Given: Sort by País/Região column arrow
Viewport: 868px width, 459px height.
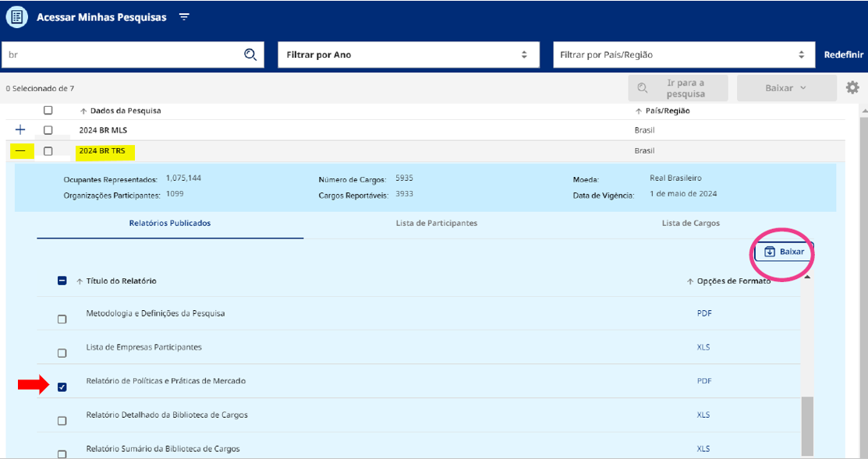Looking at the screenshot, I should coord(639,111).
